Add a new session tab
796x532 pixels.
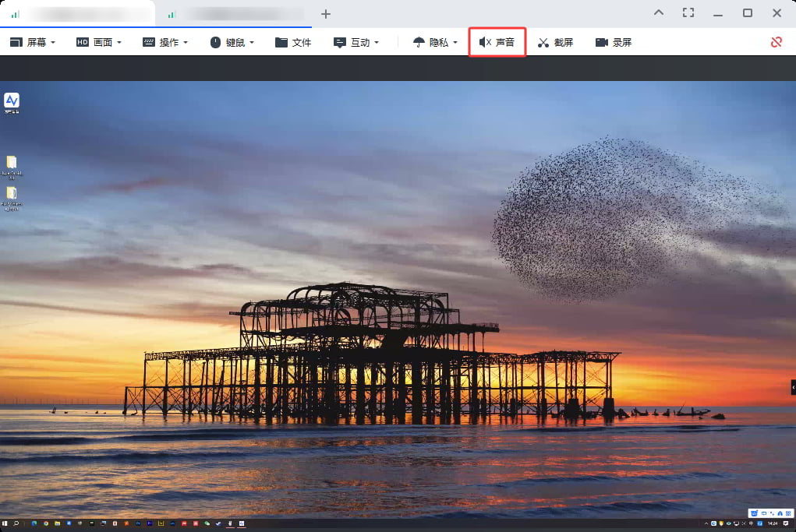[x=326, y=13]
